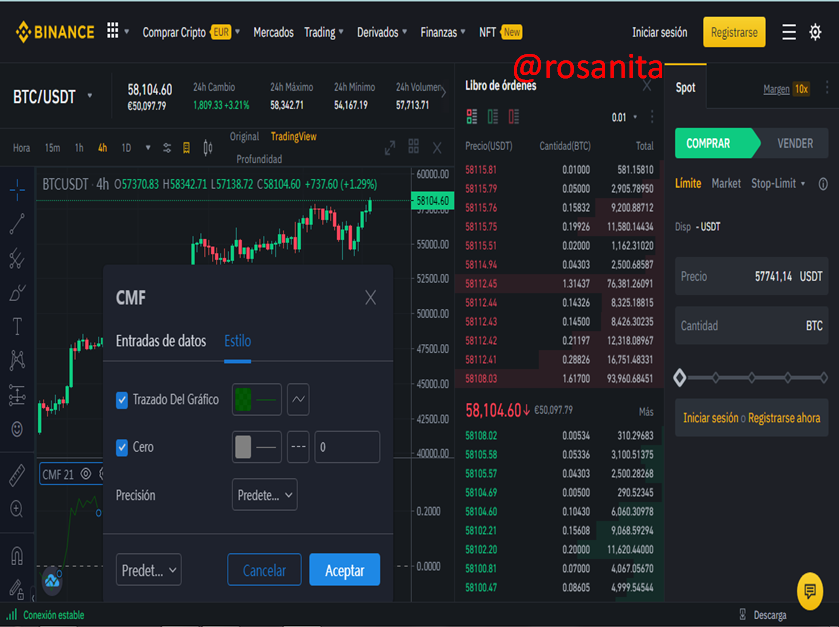839x627 pixels.
Task: Open the Predet... template dropdown at dialog bottom
Action: (148, 570)
